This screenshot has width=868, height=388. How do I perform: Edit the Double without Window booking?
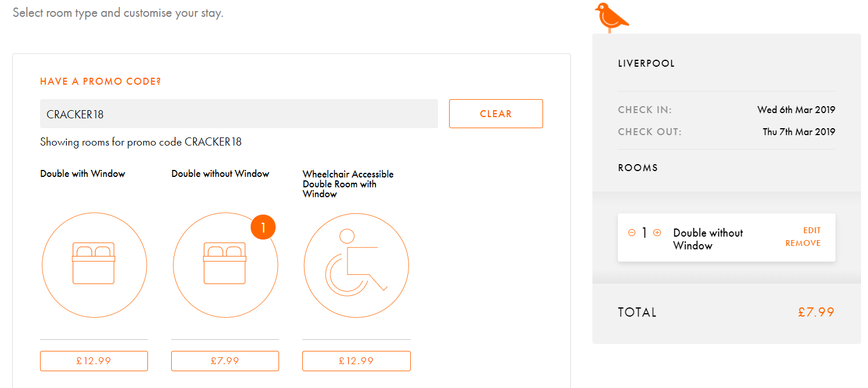(812, 230)
